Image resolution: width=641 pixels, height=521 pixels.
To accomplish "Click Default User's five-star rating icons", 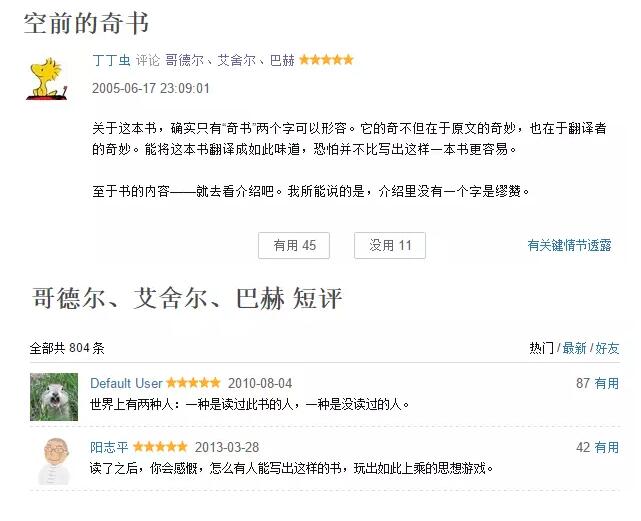I will (x=193, y=383).
